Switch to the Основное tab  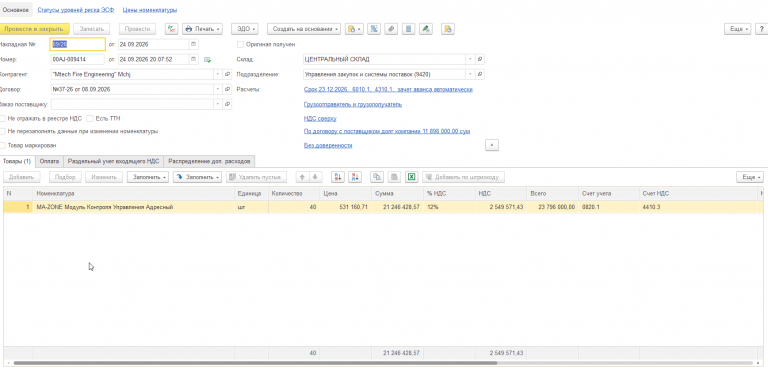16,10
